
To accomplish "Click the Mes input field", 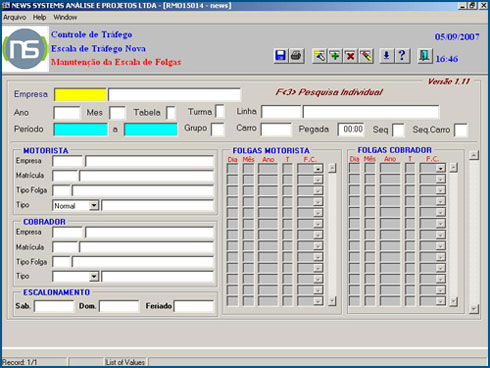I will pyautogui.click(x=117, y=113).
